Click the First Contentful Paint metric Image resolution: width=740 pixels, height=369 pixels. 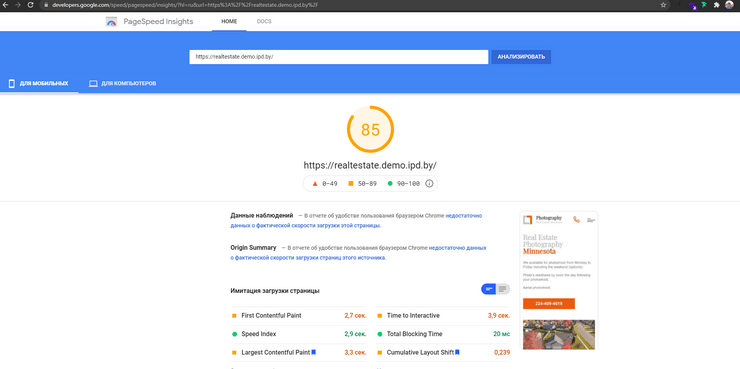pyautogui.click(x=271, y=316)
